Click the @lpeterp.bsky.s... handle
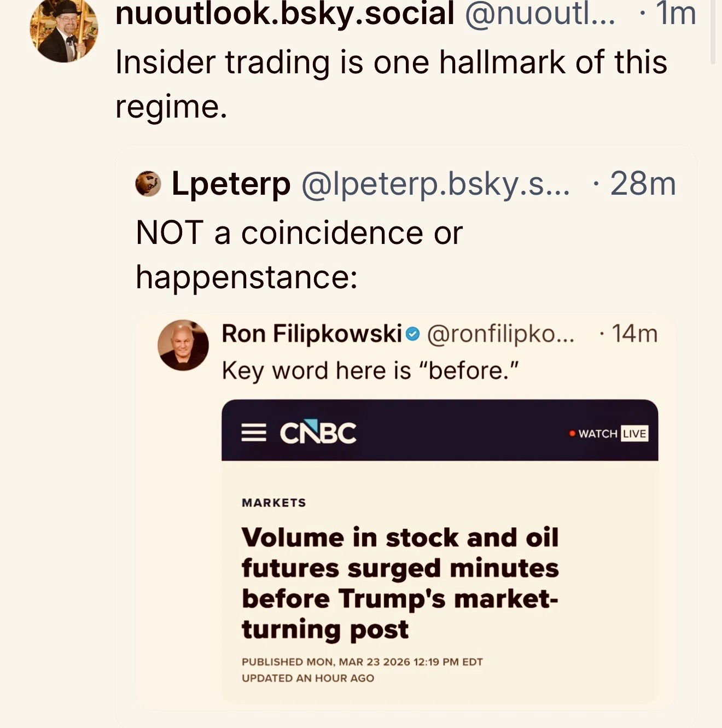This screenshot has width=722, height=728. [435, 183]
